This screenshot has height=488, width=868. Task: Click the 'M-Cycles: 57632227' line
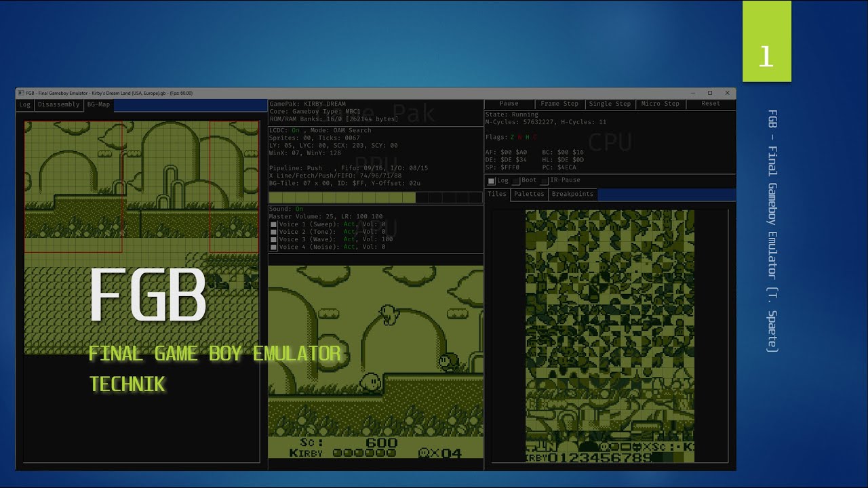tap(546, 122)
